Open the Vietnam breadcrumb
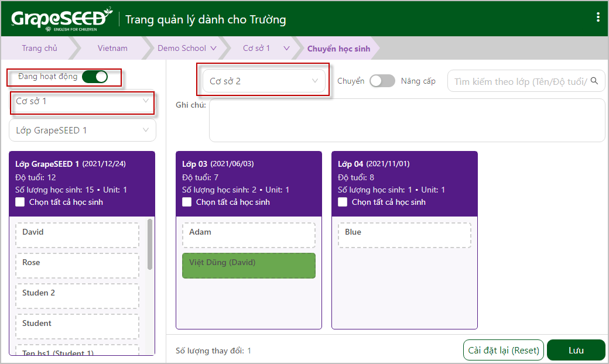The height and width of the screenshot is (364, 609). (x=112, y=48)
